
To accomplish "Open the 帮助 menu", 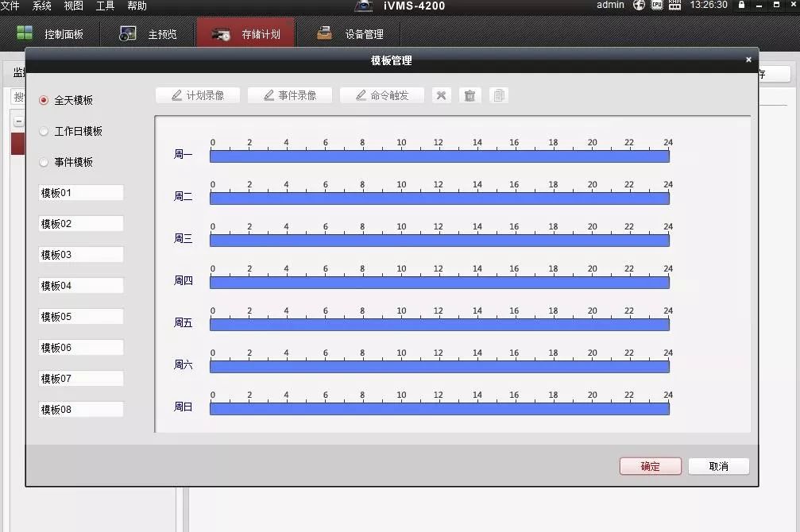I will point(137,6).
